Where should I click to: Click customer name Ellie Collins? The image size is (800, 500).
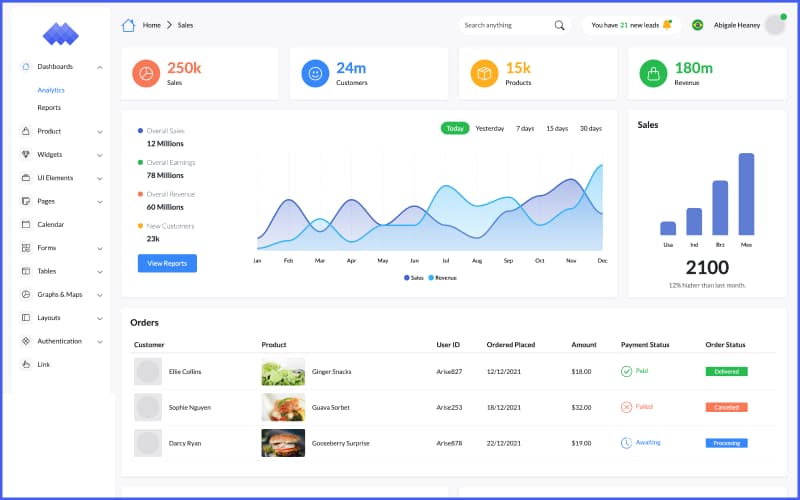[185, 371]
